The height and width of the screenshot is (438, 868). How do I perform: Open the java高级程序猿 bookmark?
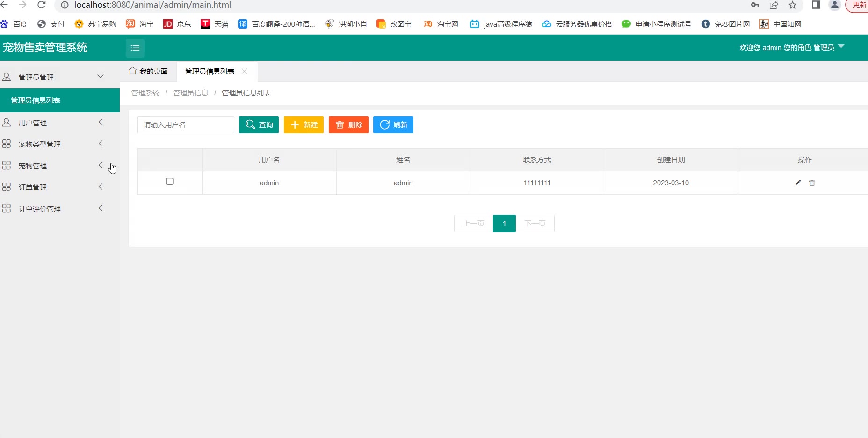point(501,24)
